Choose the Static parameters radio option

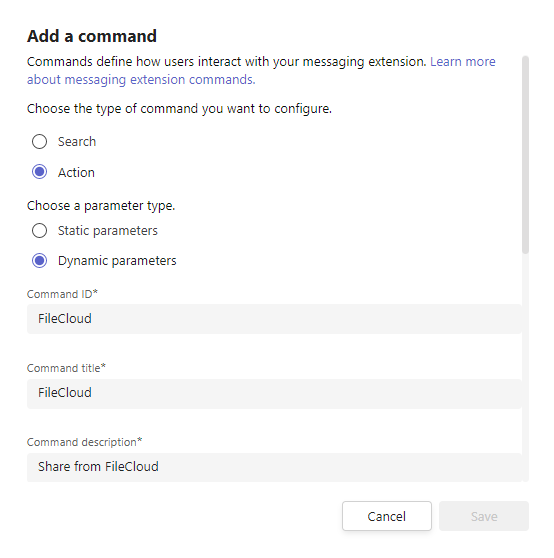pyautogui.click(x=39, y=231)
